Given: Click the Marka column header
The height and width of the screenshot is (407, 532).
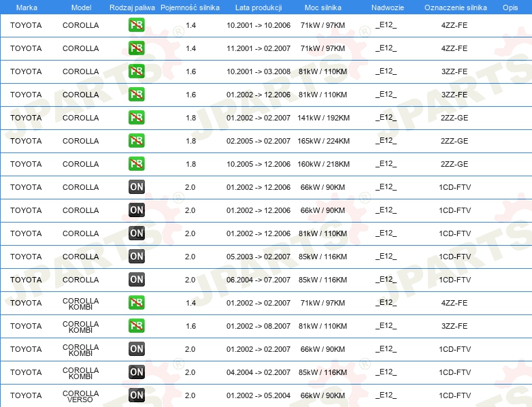Looking at the screenshot, I should click(27, 7).
